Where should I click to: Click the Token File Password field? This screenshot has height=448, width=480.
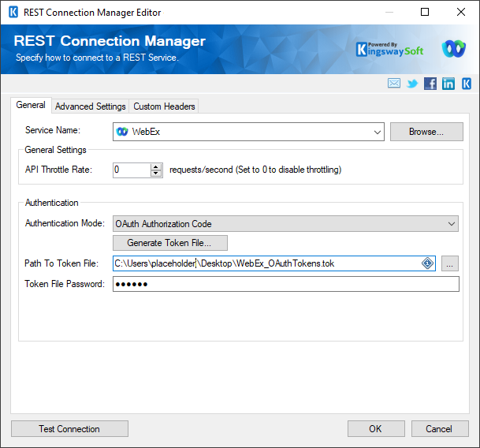(x=286, y=284)
